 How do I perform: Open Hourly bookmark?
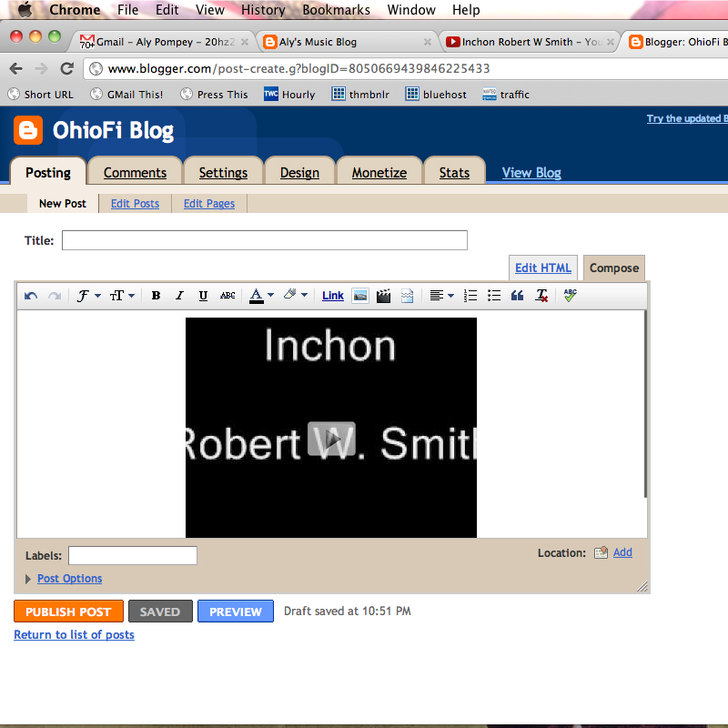coord(289,95)
